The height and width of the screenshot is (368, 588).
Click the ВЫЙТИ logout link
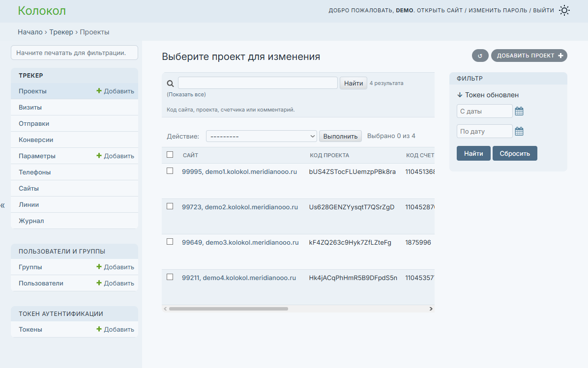tap(543, 10)
